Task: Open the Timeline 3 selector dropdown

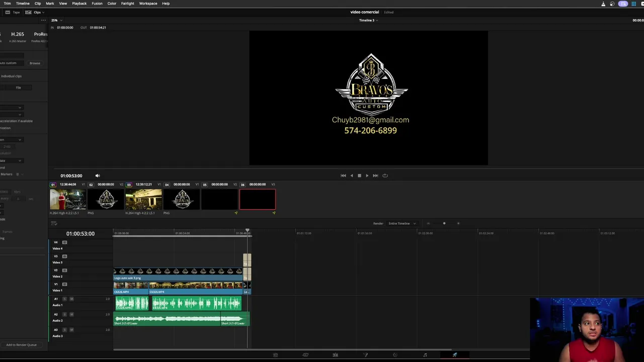Action: 368,20
